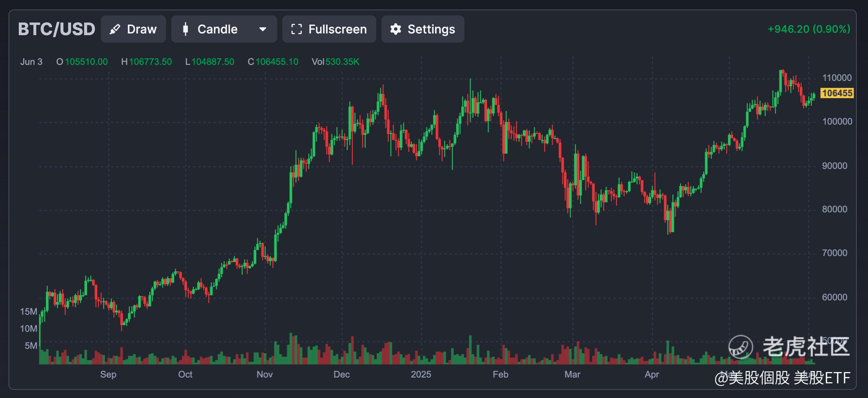Click the 美股個股 美股ETF watermark text
This screenshot has width=868, height=398.
(x=782, y=378)
